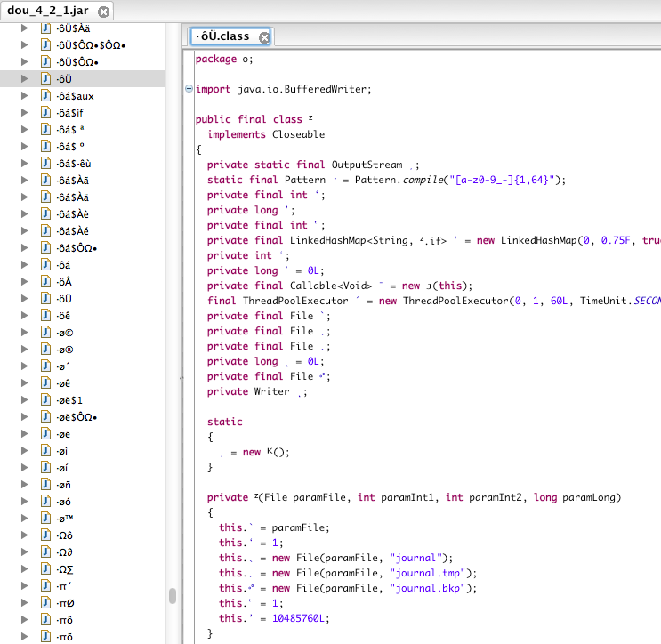Viewport: 661px width, 644px height.
Task: Click the J icon of ·πõ
Action: [45, 636]
